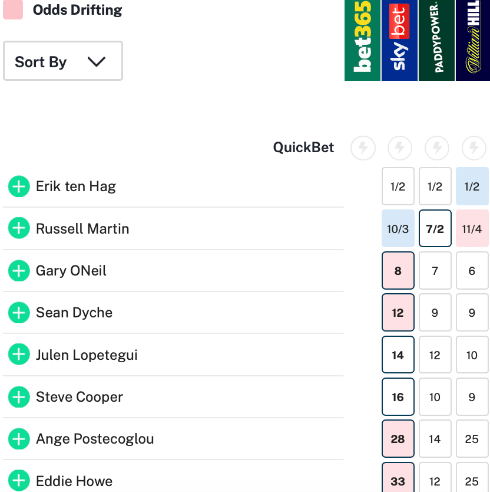This screenshot has height=492, width=490.
Task: Add Ange Postecoglou with plus icon
Action: (19, 439)
